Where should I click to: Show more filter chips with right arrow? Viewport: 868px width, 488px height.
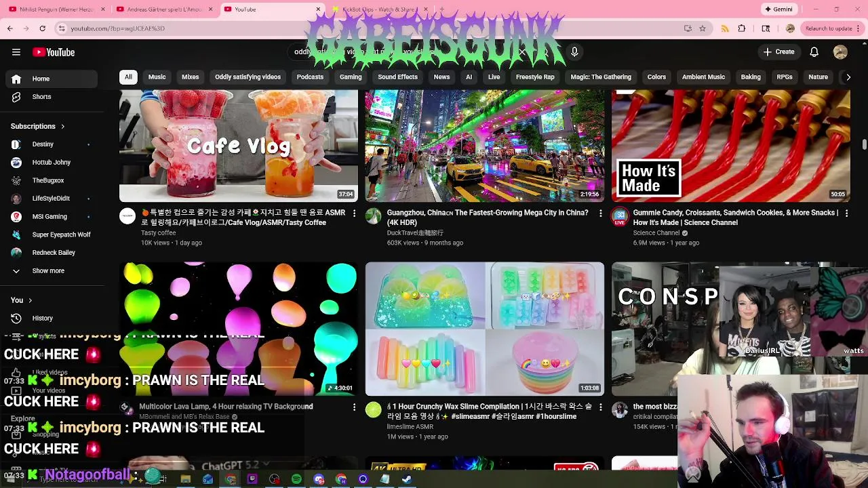[848, 77]
